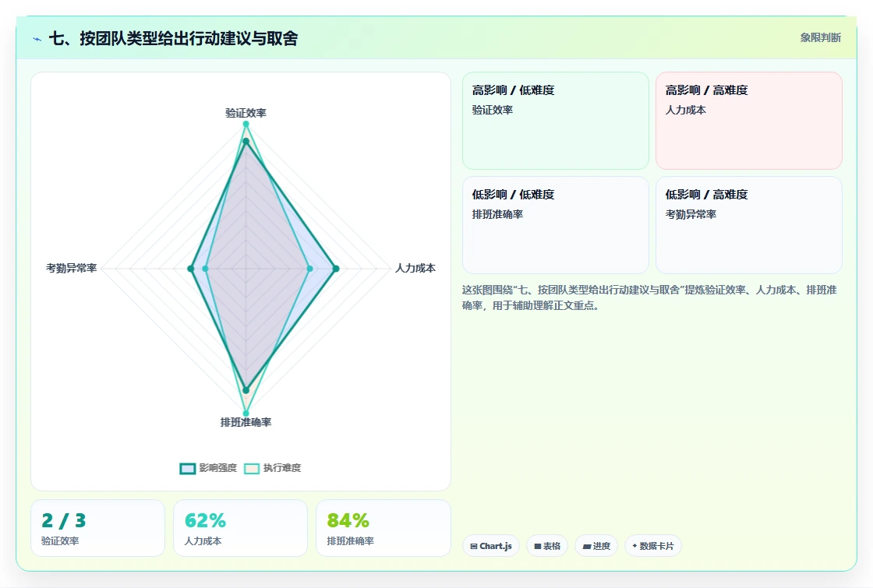This screenshot has width=873, height=588.
Task: Click the 影响强度 legend label
Action: coord(218,468)
